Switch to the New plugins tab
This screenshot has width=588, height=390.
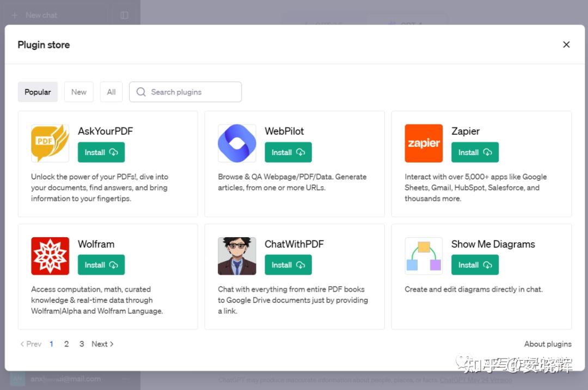(x=79, y=92)
